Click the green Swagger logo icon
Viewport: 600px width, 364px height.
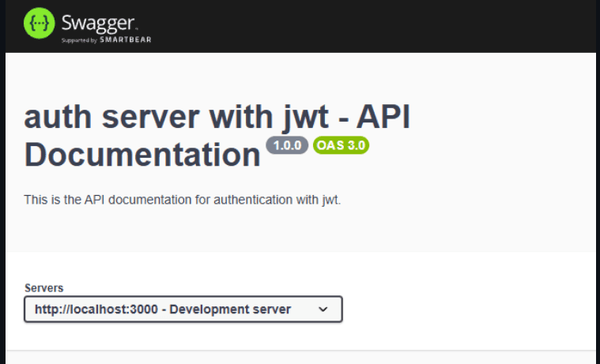(39, 24)
